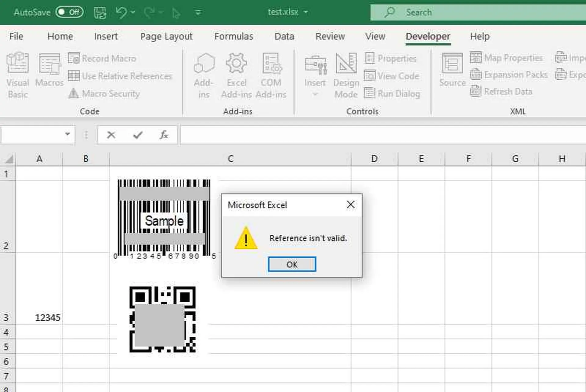The width and height of the screenshot is (586, 392).
Task: Open the Page Layout tab
Action: [166, 36]
